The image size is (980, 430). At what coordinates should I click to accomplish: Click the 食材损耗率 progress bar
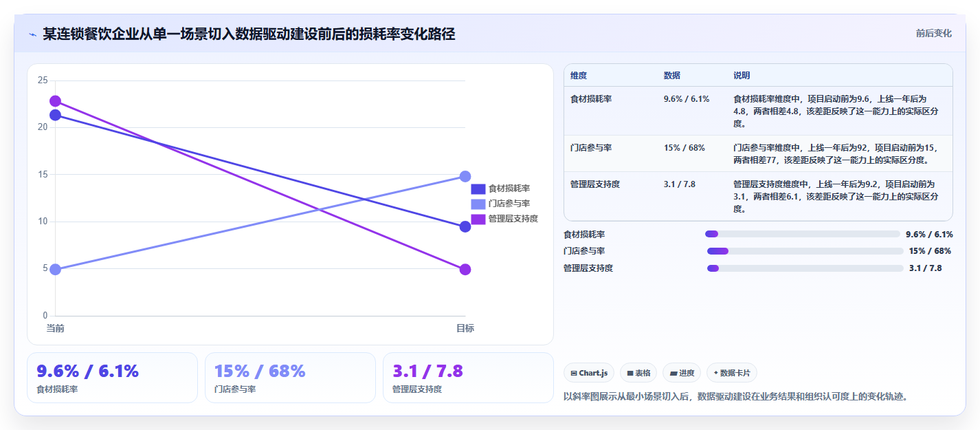click(x=802, y=234)
